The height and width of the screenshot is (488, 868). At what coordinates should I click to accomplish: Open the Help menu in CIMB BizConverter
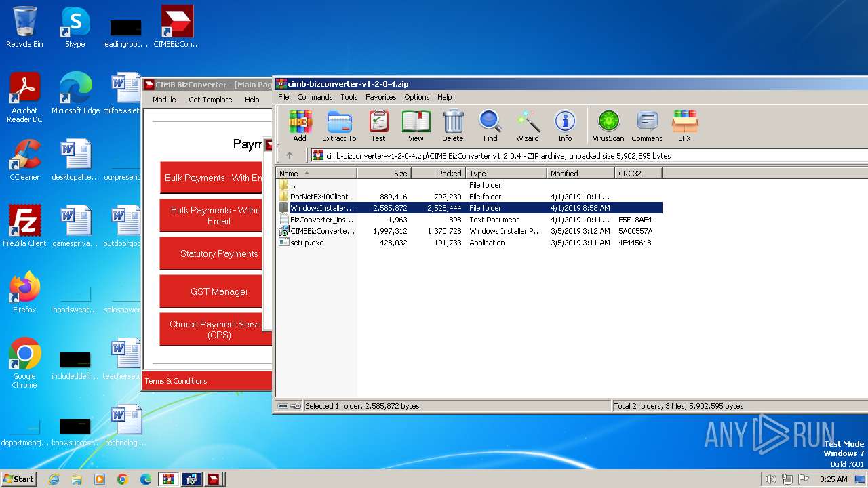click(x=252, y=100)
